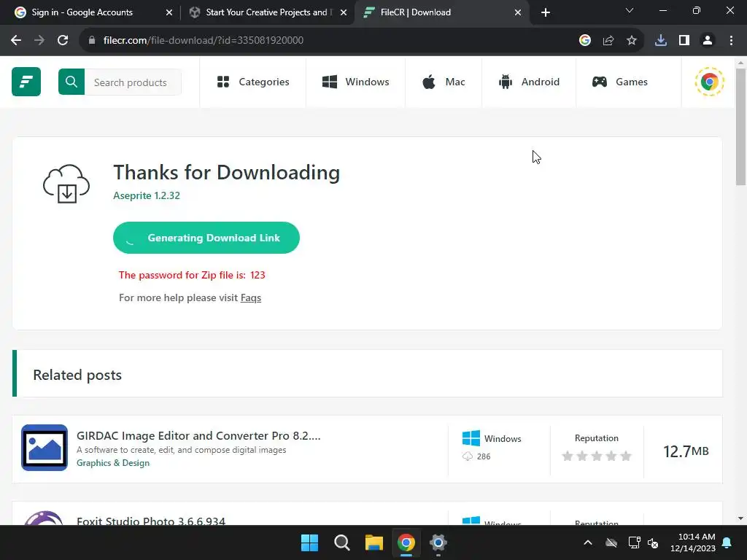Show hidden system tray icons
This screenshot has width=747, height=560.
[x=588, y=542]
